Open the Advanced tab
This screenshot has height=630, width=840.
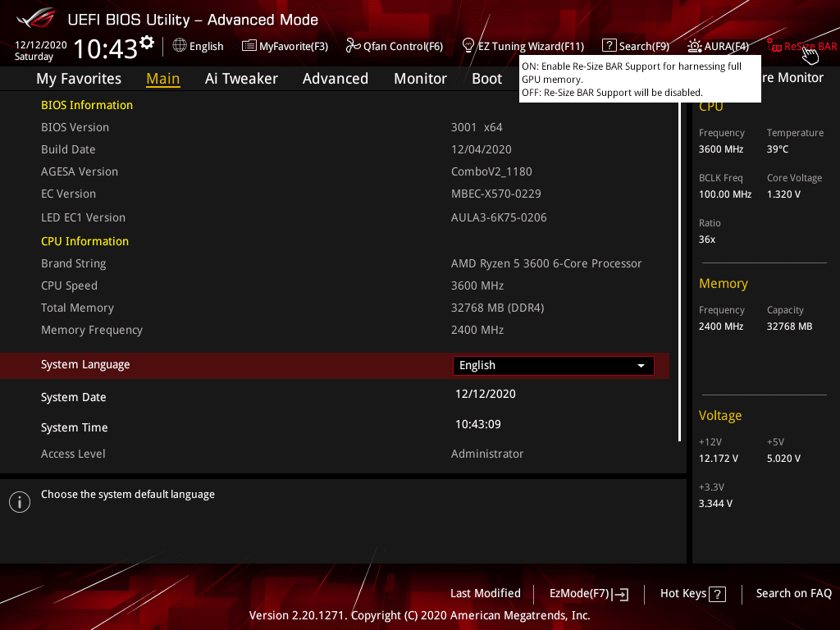click(x=336, y=79)
